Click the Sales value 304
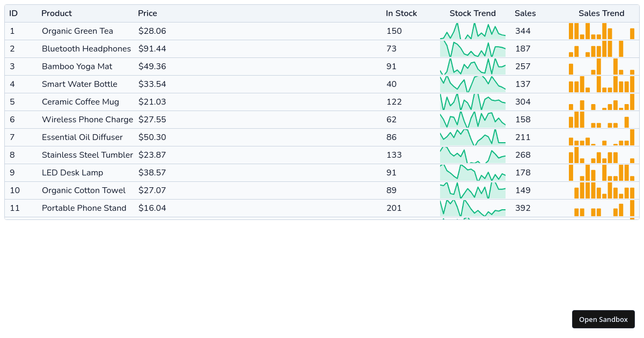The width and height of the screenshot is (644, 338). [523, 102]
